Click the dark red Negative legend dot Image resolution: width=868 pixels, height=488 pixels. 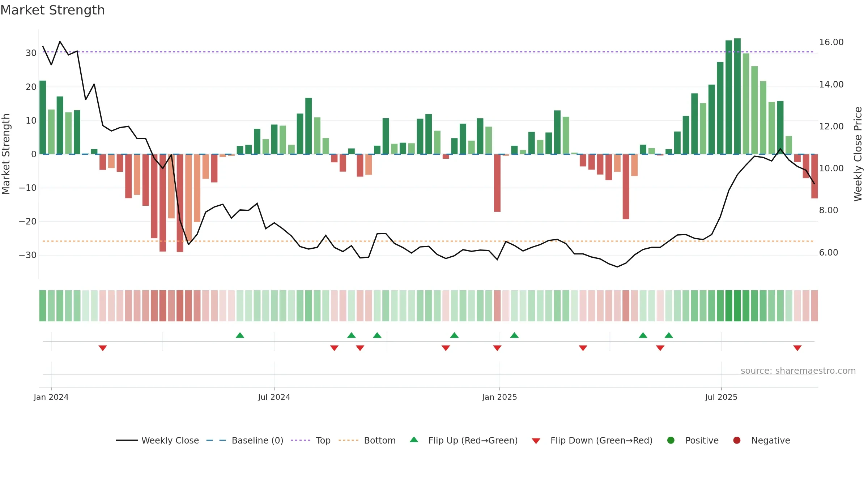(x=737, y=440)
